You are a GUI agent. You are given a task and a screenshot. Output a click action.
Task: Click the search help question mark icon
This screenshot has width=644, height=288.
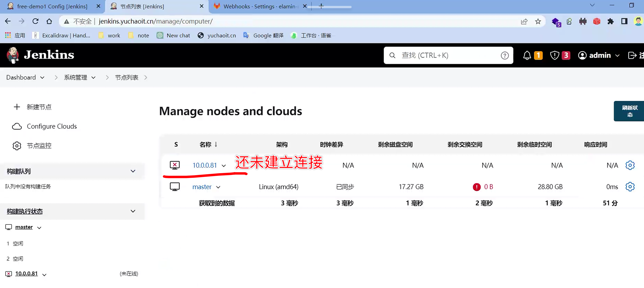coord(504,55)
